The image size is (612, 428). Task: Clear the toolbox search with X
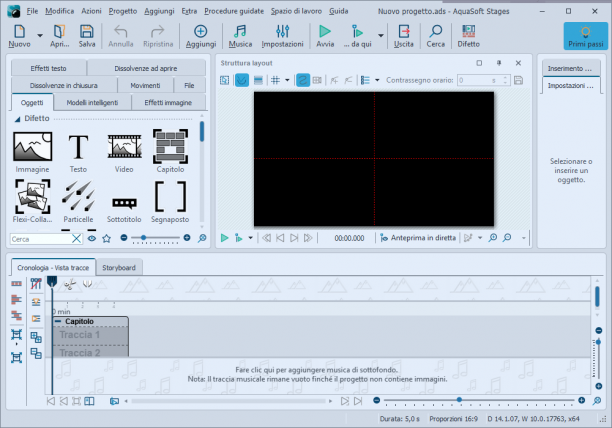(x=77, y=239)
